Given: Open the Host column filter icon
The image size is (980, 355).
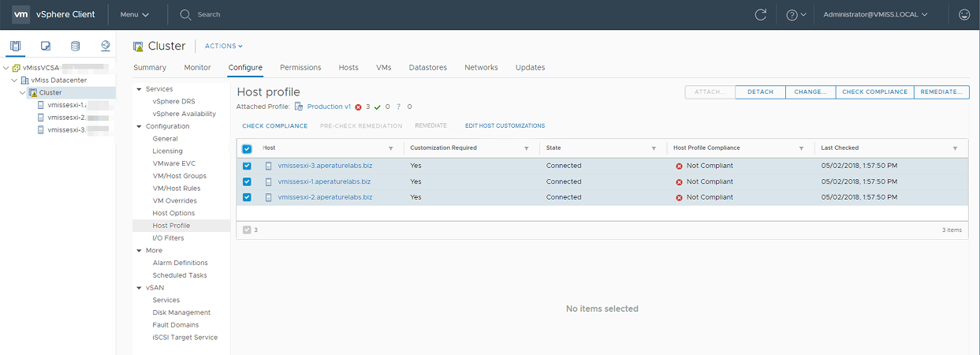Looking at the screenshot, I should [390, 148].
